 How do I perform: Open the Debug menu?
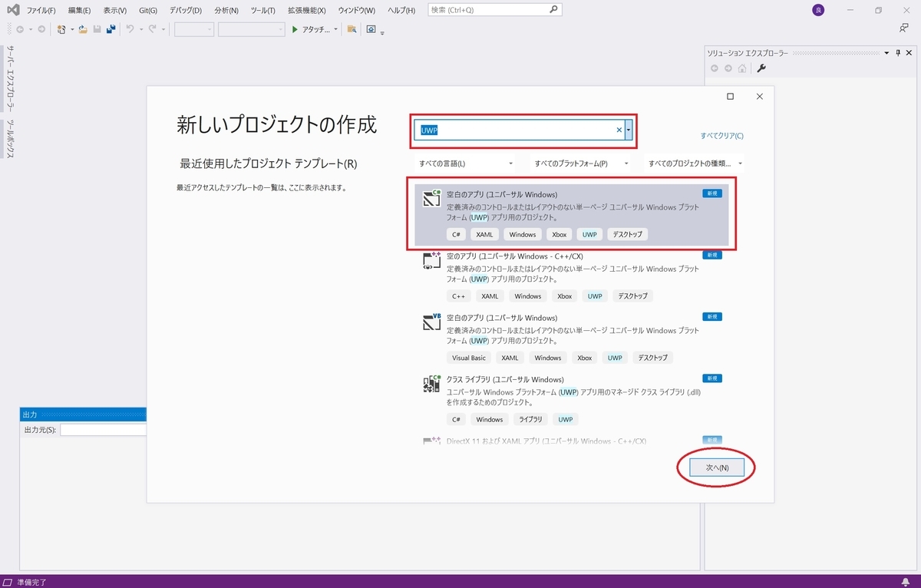coord(185,11)
